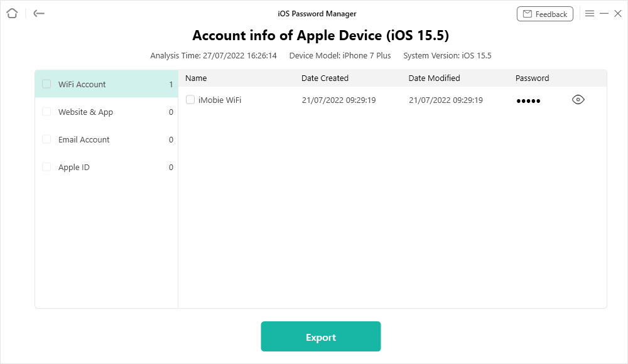Open the Website & App category
The image size is (628, 364).
[x=85, y=112]
